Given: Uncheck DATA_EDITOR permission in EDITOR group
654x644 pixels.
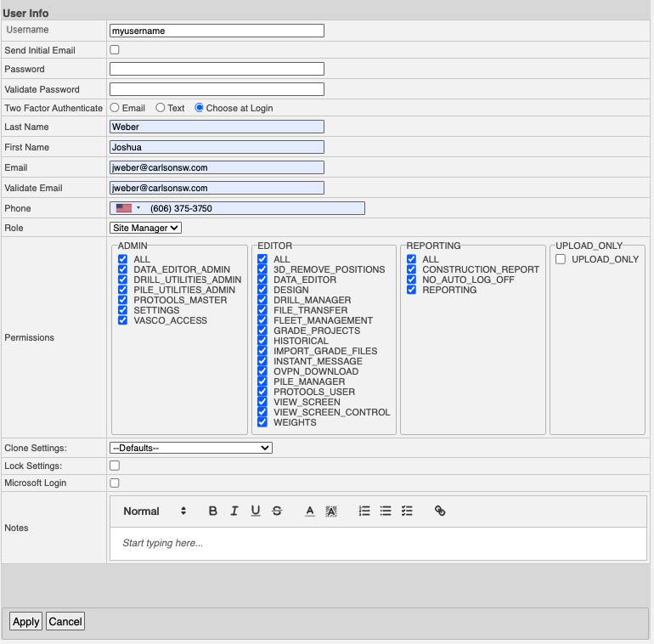Looking at the screenshot, I should 262,280.
